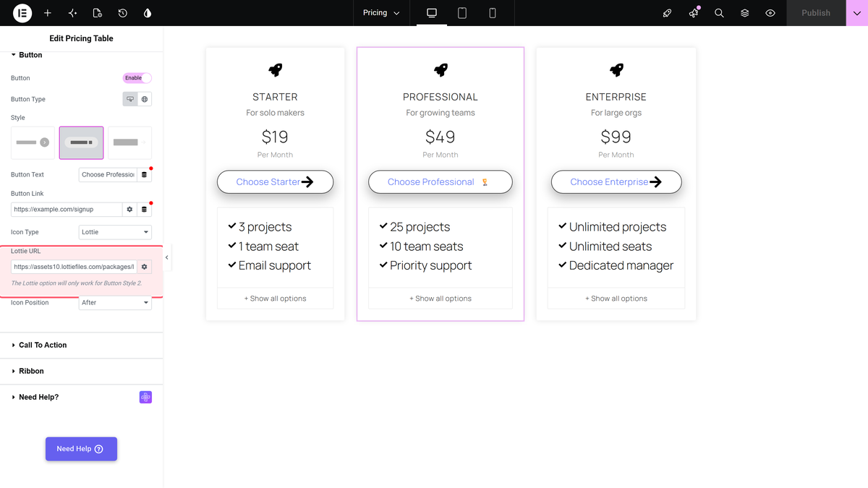Open the Finder search icon
The height and width of the screenshot is (488, 868).
(719, 13)
